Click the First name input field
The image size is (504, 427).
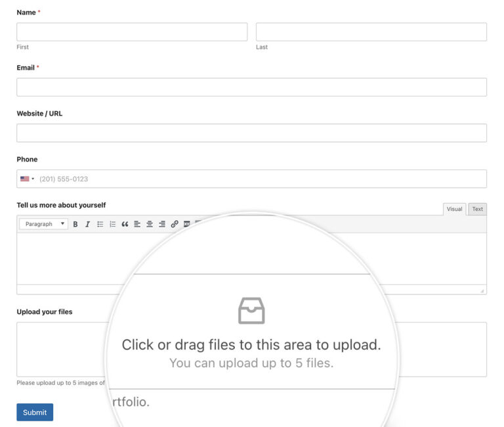click(x=132, y=32)
